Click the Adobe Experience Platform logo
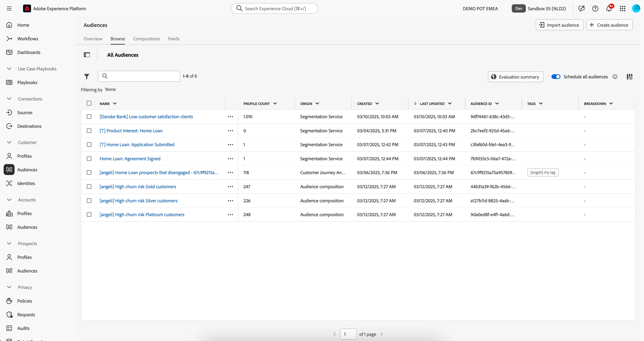The width and height of the screenshot is (644, 341). click(27, 9)
